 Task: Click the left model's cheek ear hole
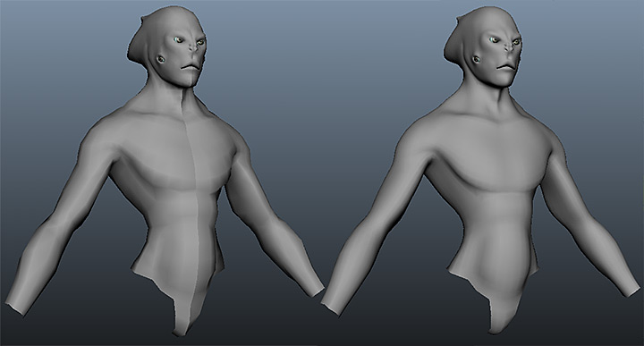click(161, 60)
